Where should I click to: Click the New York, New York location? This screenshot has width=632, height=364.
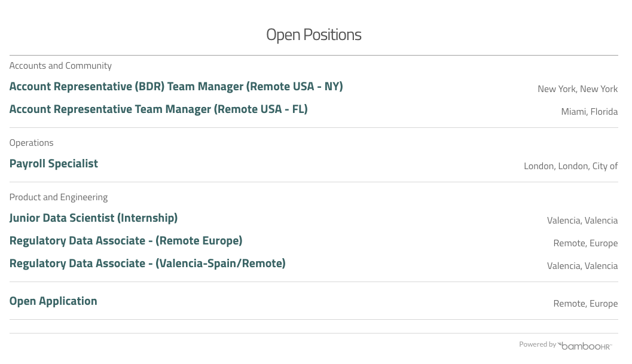coord(577,89)
